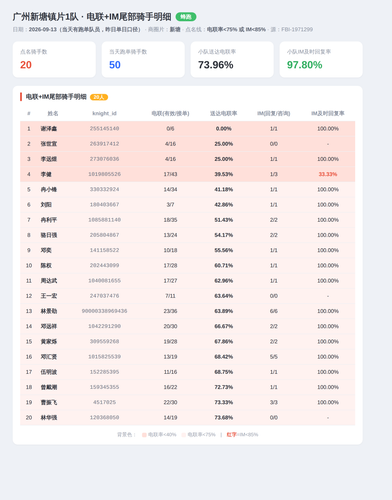The height and width of the screenshot is (500, 392).
Task: Click the 68.42% contact rate cell
Action: [223, 357]
